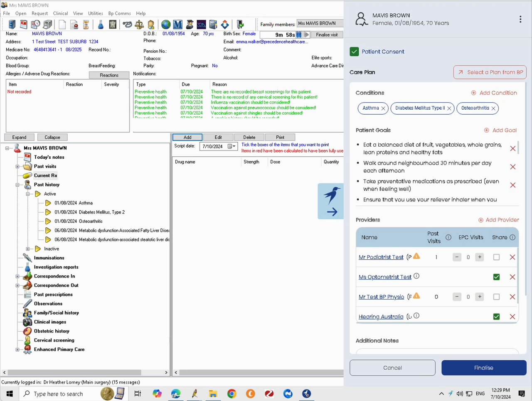Remove the 'Walk around neighbourhood' goal
532x401 pixels.
[513, 167]
